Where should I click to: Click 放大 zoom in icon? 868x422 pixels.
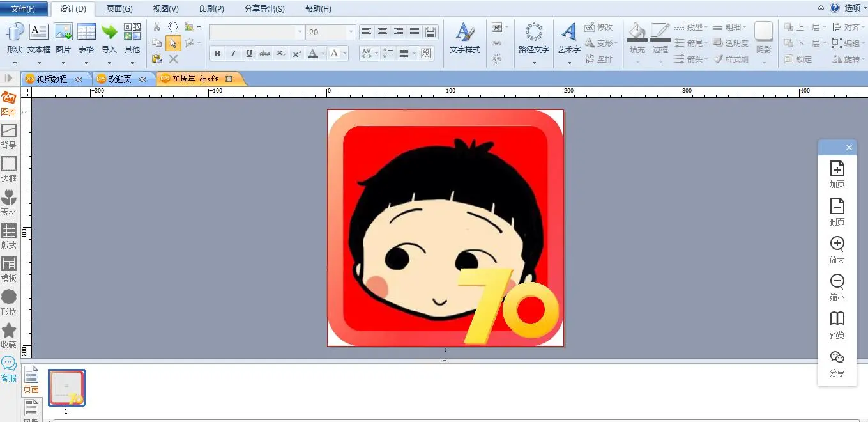[x=837, y=249]
